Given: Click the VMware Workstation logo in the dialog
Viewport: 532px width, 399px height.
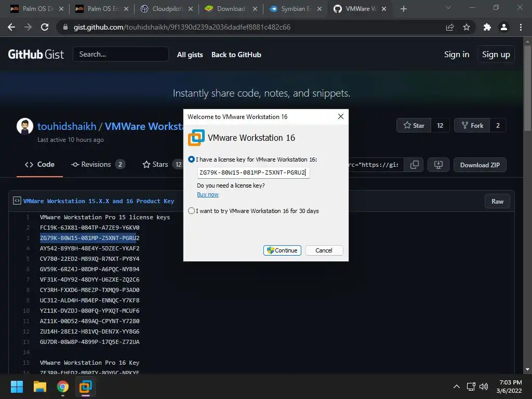Looking at the screenshot, I should (196, 138).
